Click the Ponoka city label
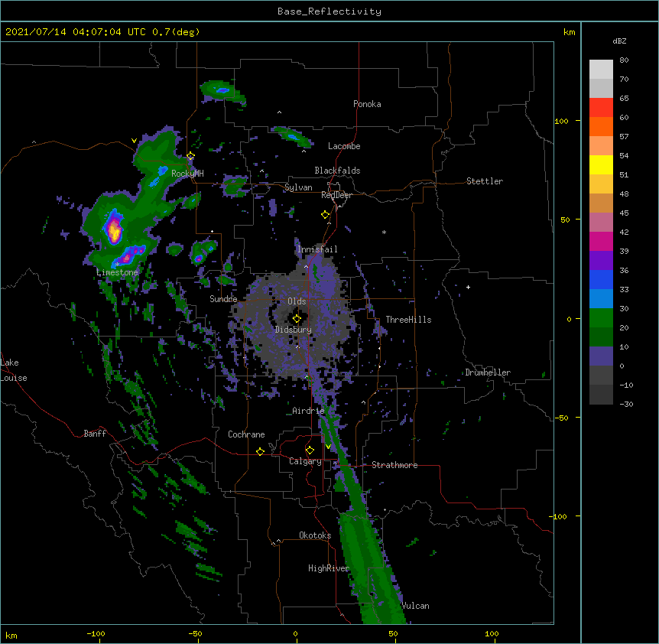Image resolution: width=659 pixels, height=644 pixels. coord(367,104)
